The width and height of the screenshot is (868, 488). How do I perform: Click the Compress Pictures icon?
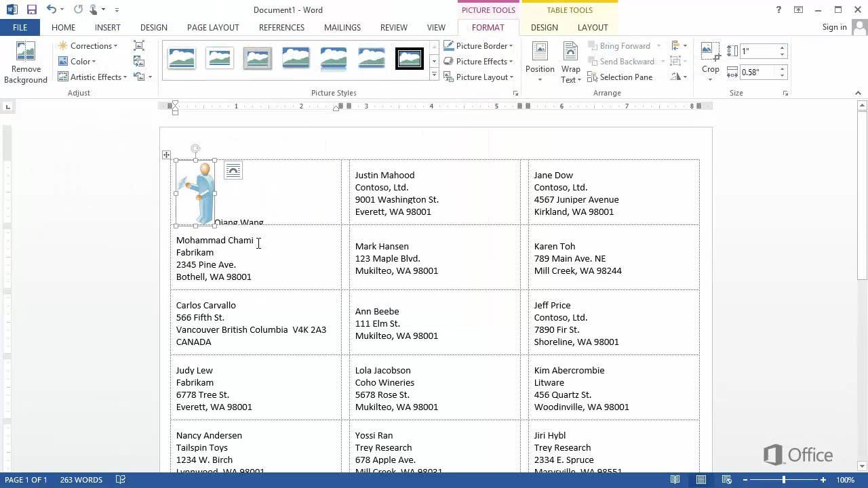pyautogui.click(x=139, y=46)
